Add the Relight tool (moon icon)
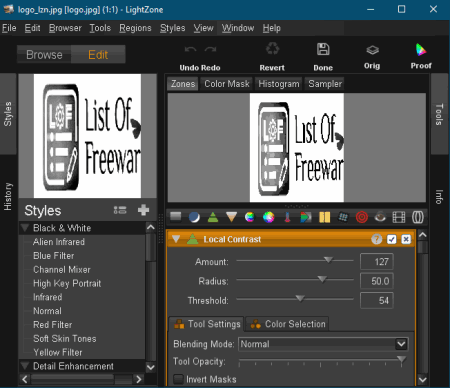This screenshot has height=388, width=450. 194,217
